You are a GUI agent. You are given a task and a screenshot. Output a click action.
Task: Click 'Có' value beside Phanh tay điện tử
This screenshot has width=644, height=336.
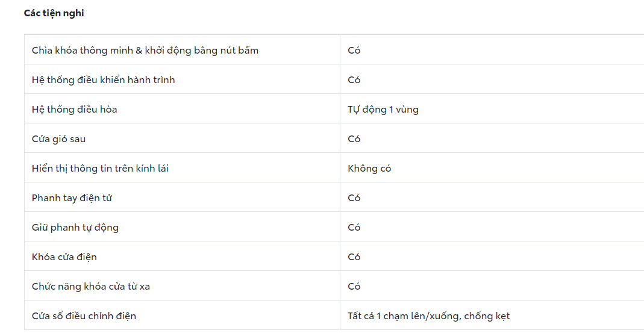(354, 198)
